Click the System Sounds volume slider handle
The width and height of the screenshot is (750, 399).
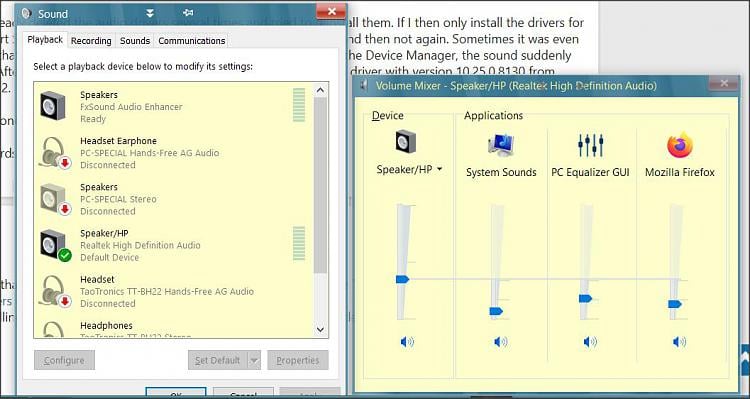496,311
